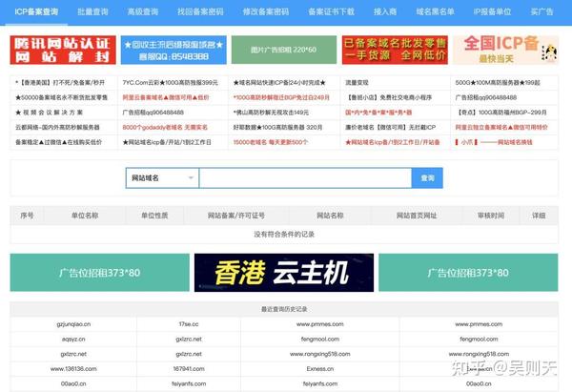Click the 序号 column header
Image resolution: width=572 pixels, height=392 pixels.
27,216
